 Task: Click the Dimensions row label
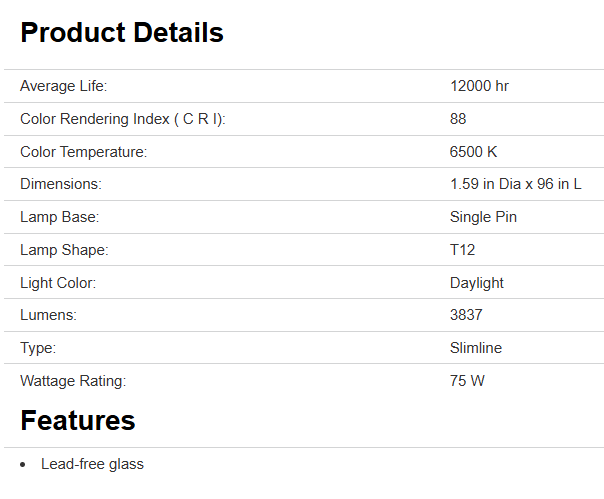pyautogui.click(x=61, y=184)
